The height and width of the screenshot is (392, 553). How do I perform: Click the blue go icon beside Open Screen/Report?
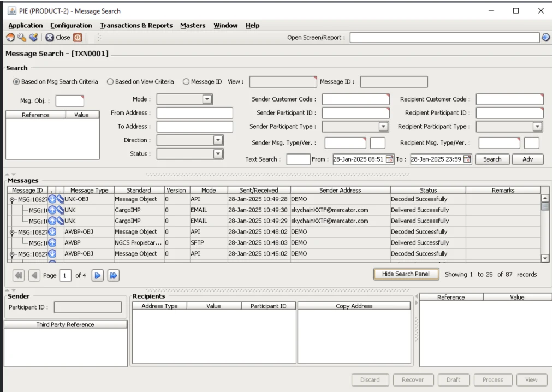545,38
